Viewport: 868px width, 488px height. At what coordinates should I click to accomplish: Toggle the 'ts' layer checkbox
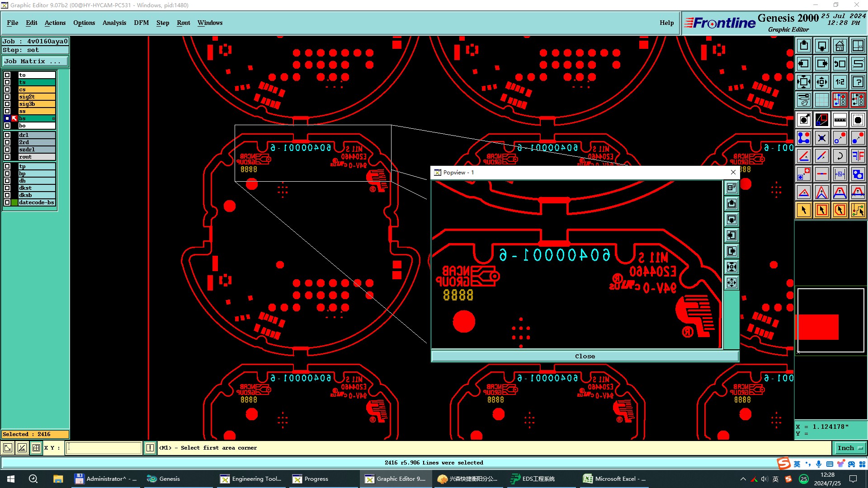point(7,82)
